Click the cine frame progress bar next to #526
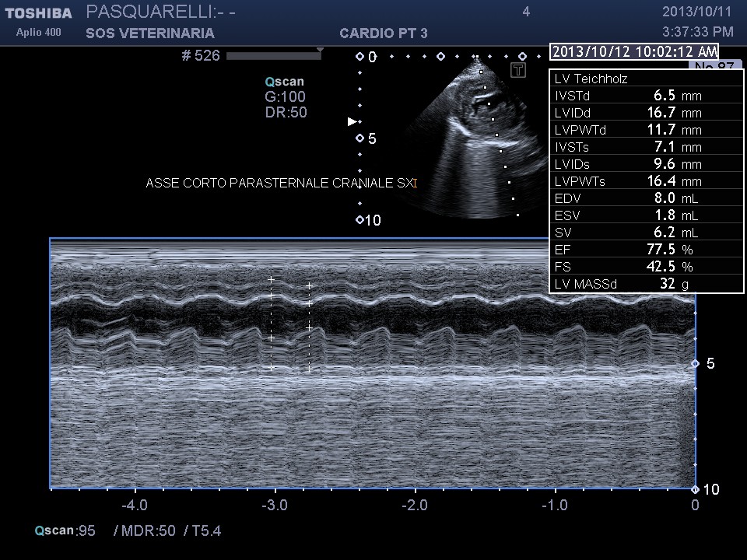Image resolution: width=747 pixels, height=560 pixels. pyautogui.click(x=272, y=56)
